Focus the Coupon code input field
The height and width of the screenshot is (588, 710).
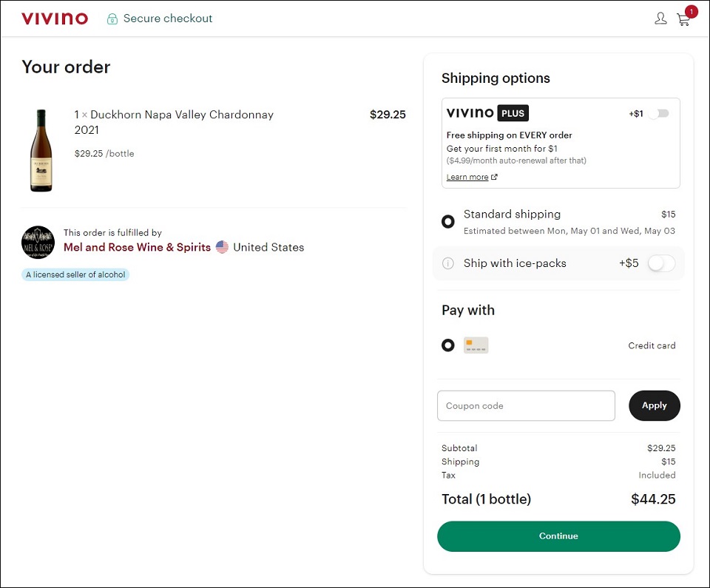pyautogui.click(x=526, y=406)
